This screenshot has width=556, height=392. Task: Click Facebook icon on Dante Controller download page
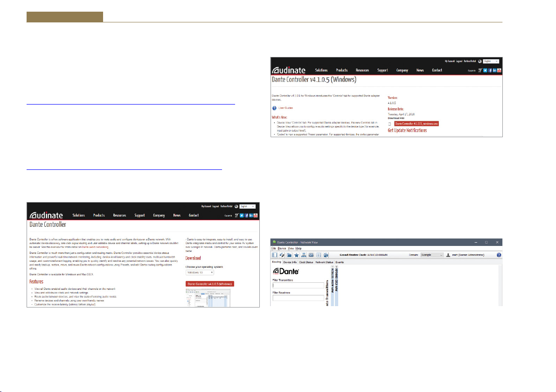246,215
